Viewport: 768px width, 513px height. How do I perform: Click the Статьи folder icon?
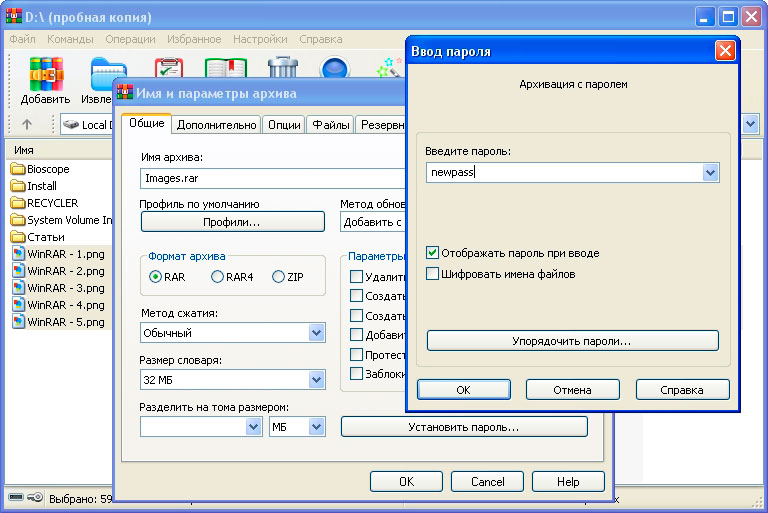[x=18, y=237]
